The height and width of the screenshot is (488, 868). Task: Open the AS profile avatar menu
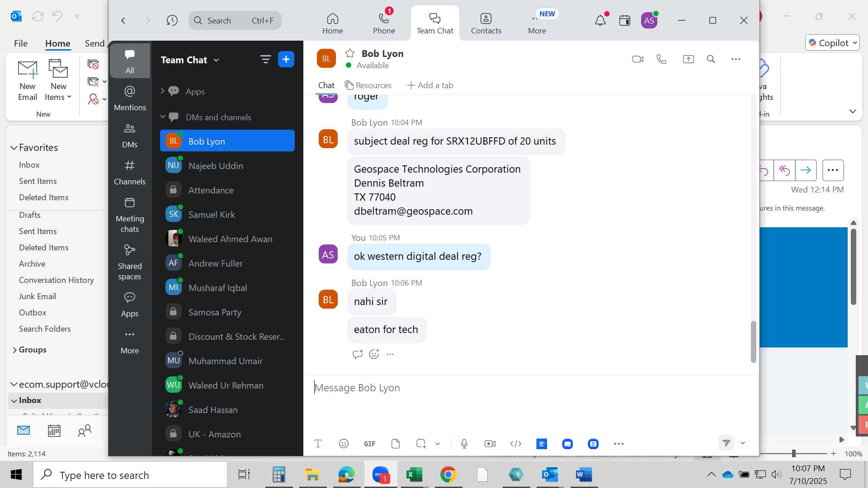649,20
